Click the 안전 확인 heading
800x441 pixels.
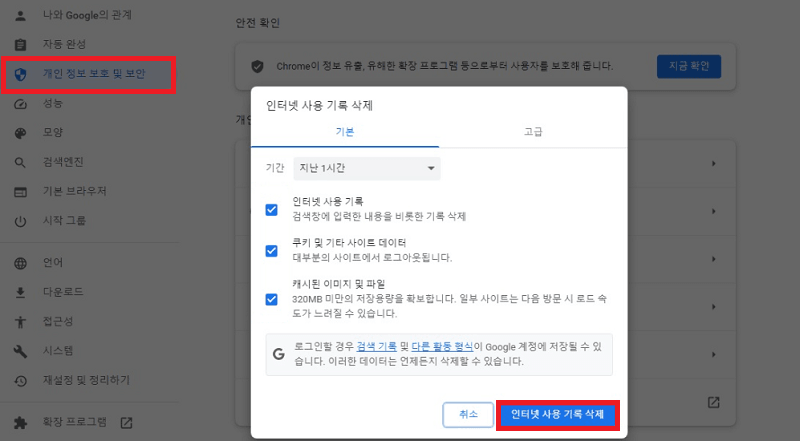point(258,23)
